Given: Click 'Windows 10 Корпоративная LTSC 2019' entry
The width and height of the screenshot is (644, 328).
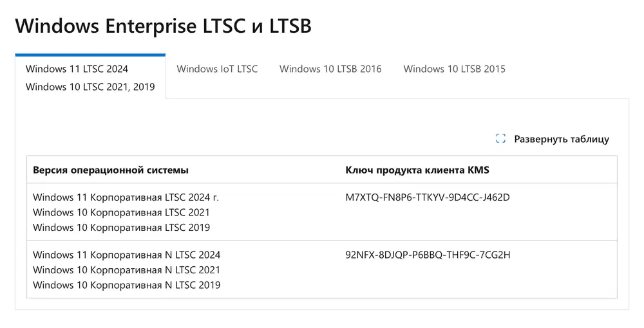Looking at the screenshot, I should pos(121,227).
